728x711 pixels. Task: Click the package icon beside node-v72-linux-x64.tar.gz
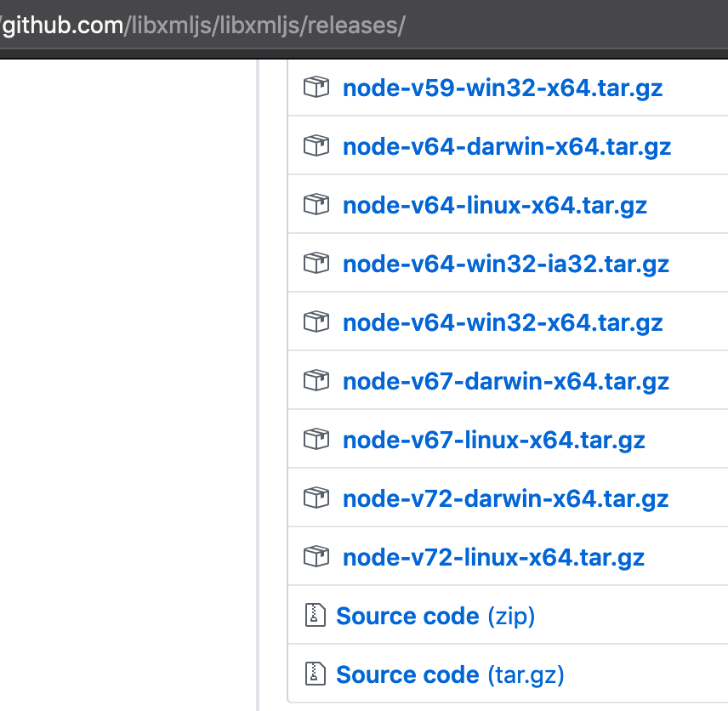(x=316, y=556)
